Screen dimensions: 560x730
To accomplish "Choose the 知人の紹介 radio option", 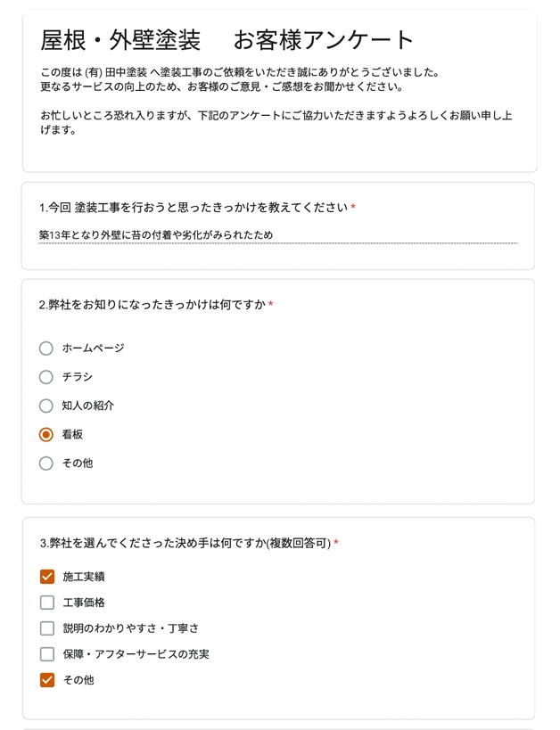I will click(46, 406).
